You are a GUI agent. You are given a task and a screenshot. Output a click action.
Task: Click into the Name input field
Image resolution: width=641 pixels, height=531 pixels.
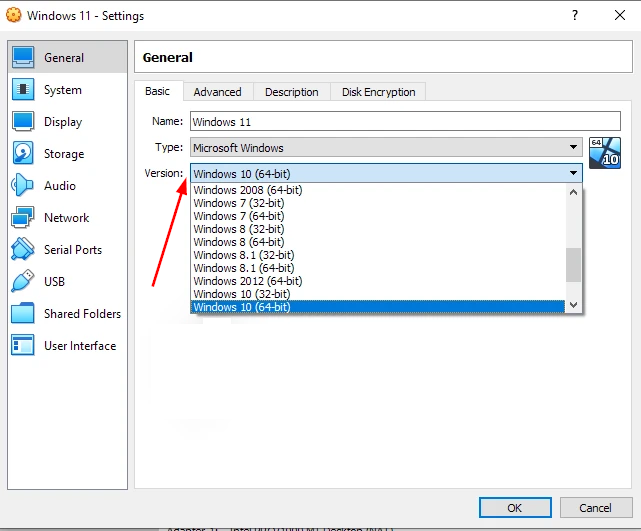click(x=405, y=121)
